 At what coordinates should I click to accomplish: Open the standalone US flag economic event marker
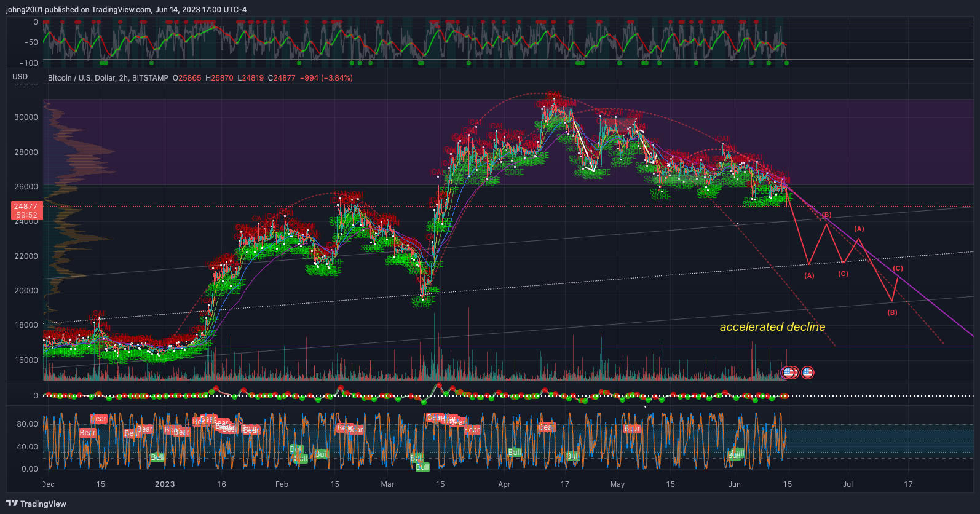coord(808,372)
